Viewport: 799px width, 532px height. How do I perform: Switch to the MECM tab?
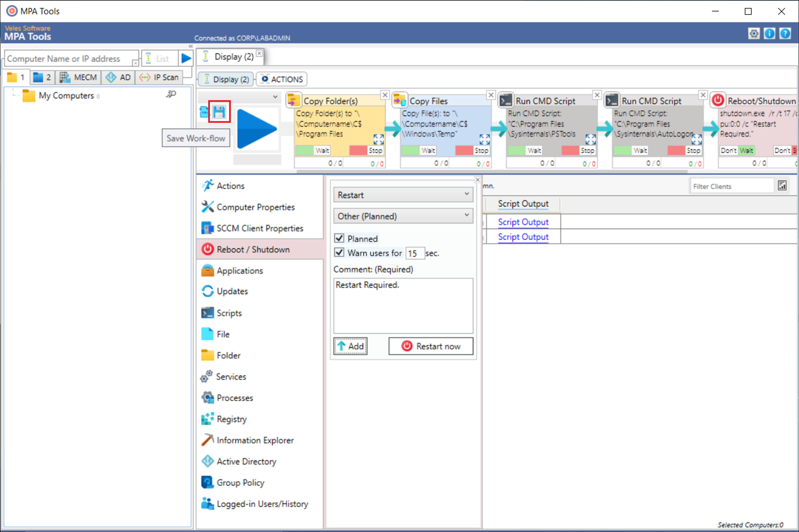click(78, 77)
